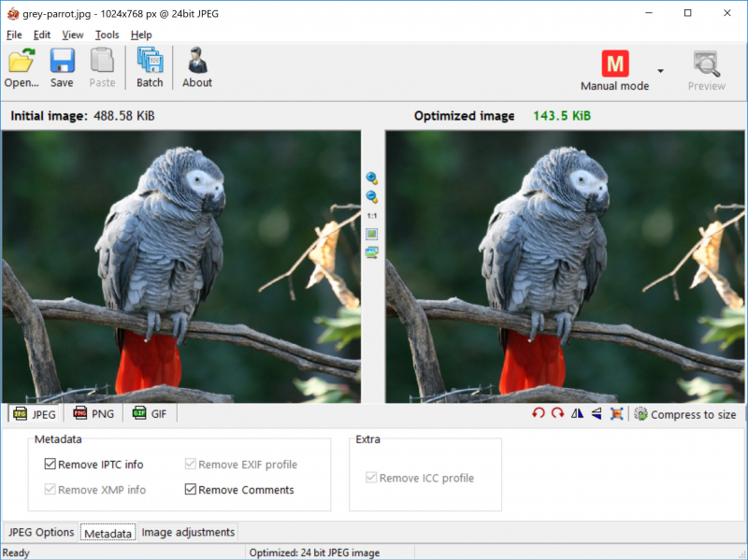Image resolution: width=748 pixels, height=560 pixels.
Task: Open the Batch processing tool
Action: tap(150, 68)
